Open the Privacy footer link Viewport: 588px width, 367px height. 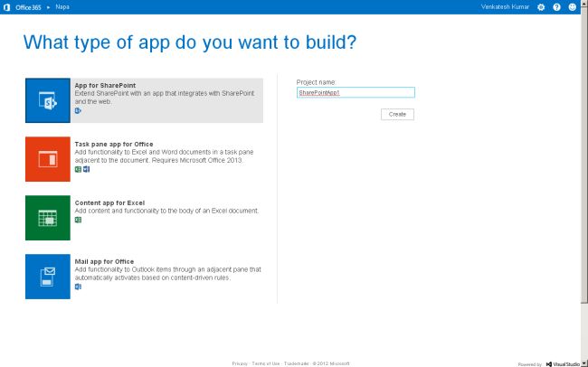click(x=240, y=363)
